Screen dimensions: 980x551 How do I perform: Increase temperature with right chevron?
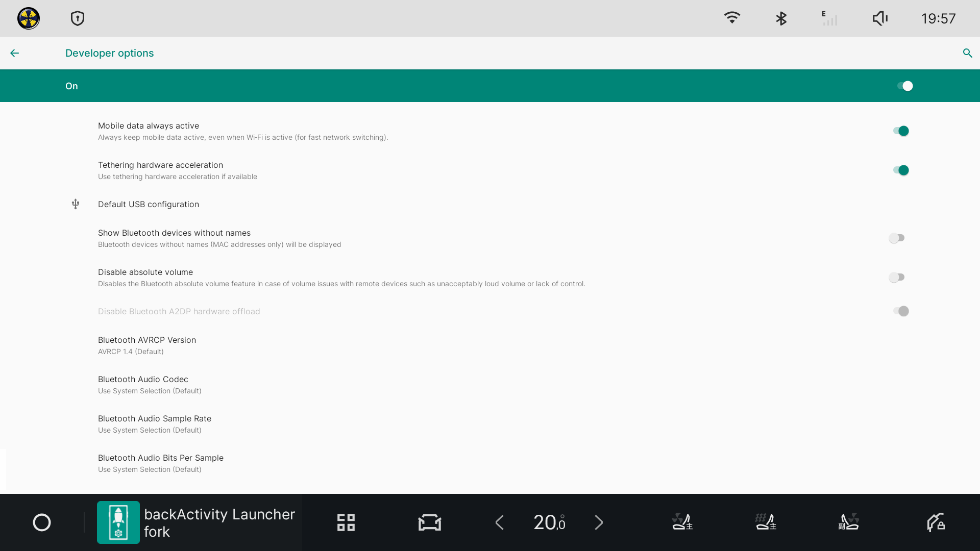point(599,522)
